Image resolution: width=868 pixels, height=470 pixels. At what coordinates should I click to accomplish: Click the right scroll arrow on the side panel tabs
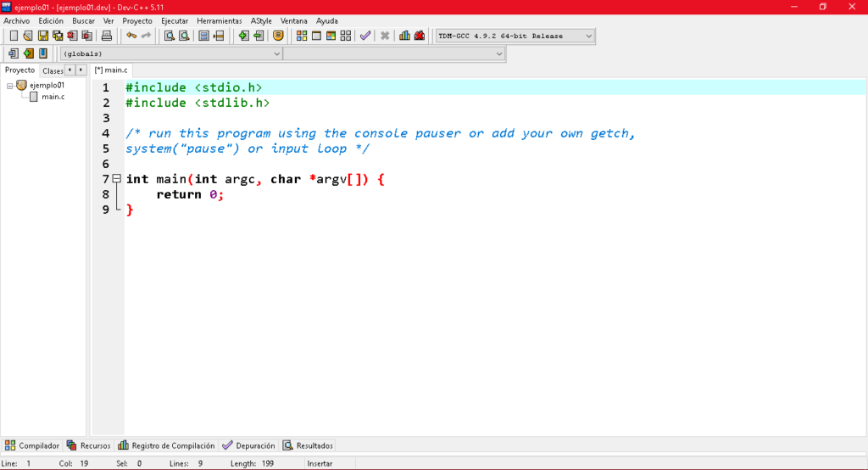(x=81, y=70)
